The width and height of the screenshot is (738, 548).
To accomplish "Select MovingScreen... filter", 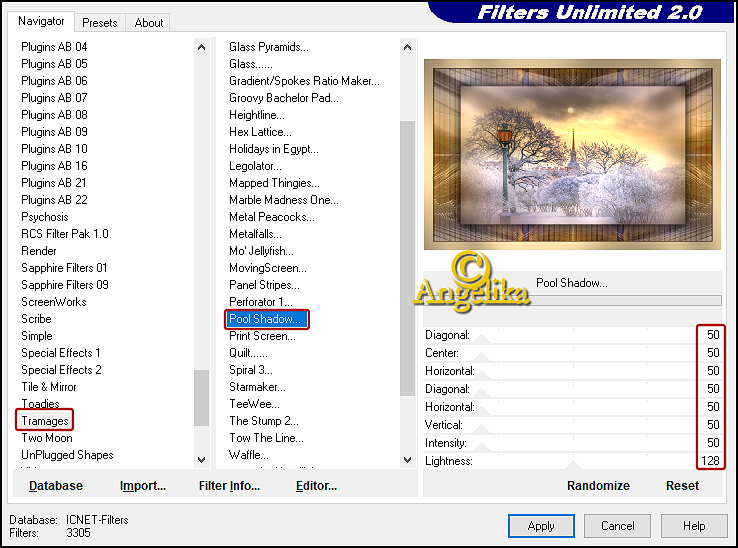I will [267, 268].
